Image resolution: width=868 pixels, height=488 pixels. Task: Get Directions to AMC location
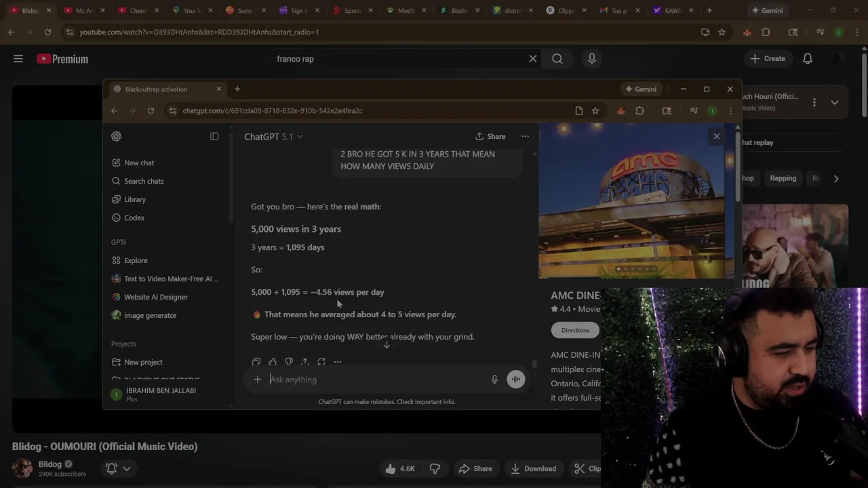(575, 330)
